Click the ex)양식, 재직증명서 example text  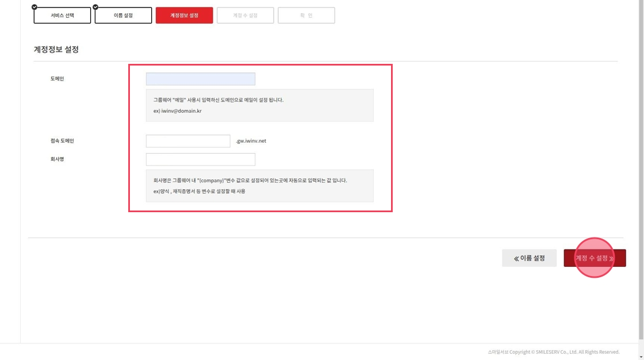pyautogui.click(x=199, y=192)
